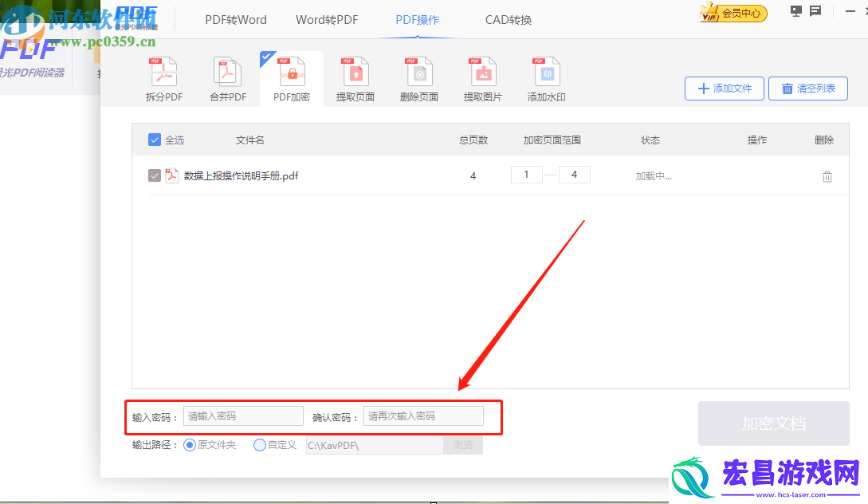
Task: Toggle checkbox for 数据上报操作说明手册.pdf row
Action: point(155,175)
